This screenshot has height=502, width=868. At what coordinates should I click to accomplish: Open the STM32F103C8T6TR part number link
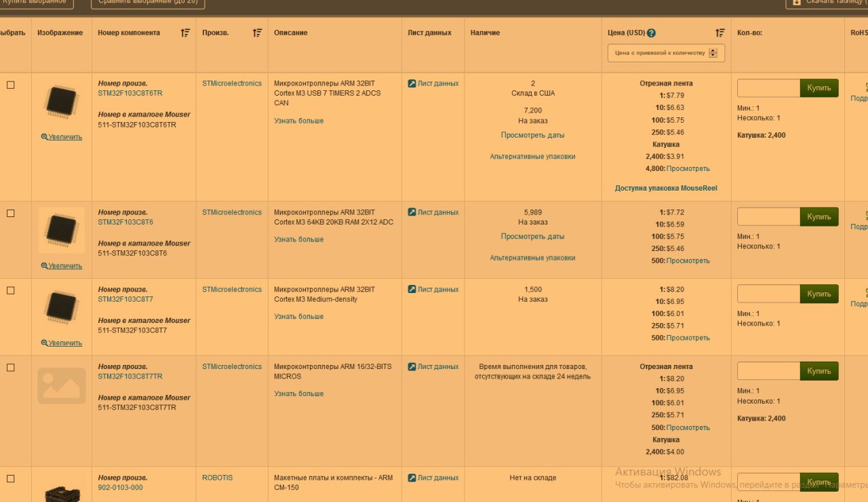tap(130, 94)
